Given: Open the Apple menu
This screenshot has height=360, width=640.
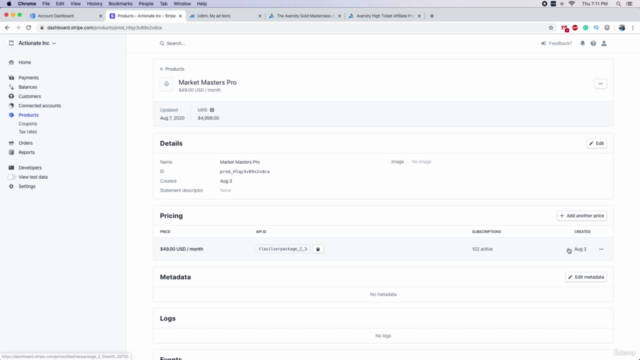Looking at the screenshot, I should (x=9, y=4).
